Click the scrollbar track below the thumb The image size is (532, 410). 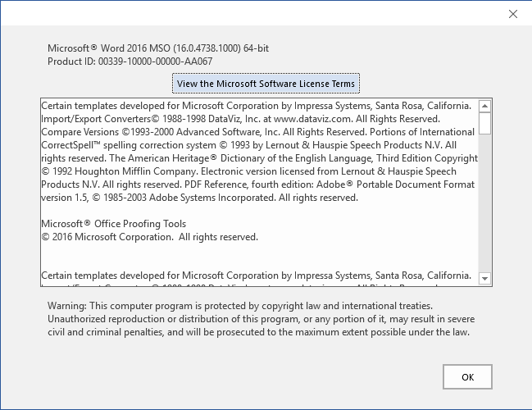(x=484, y=203)
